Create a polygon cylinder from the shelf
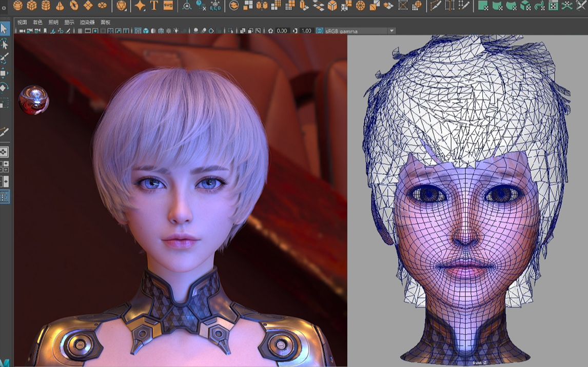 point(46,5)
